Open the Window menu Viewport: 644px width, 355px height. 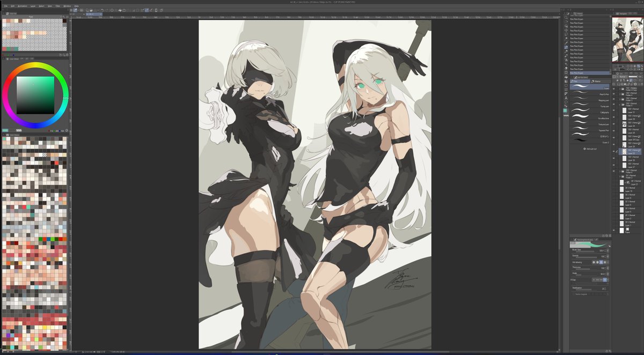[x=67, y=6]
